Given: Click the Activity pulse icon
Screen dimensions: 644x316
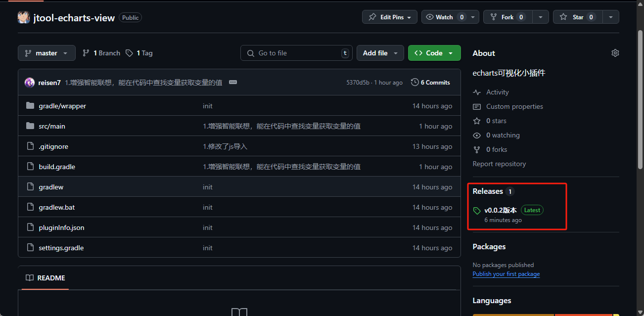Looking at the screenshot, I should click(x=477, y=92).
